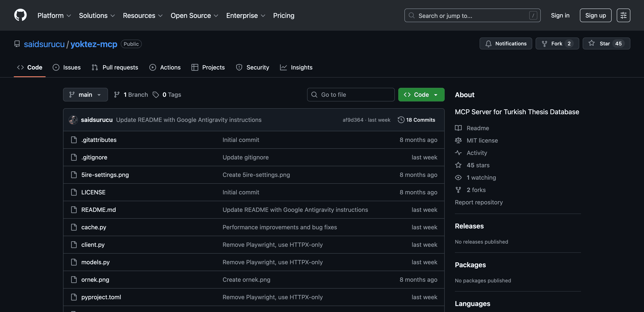This screenshot has height=312, width=644.
Task: Expand the Platform navigation menu
Action: pyautogui.click(x=54, y=16)
